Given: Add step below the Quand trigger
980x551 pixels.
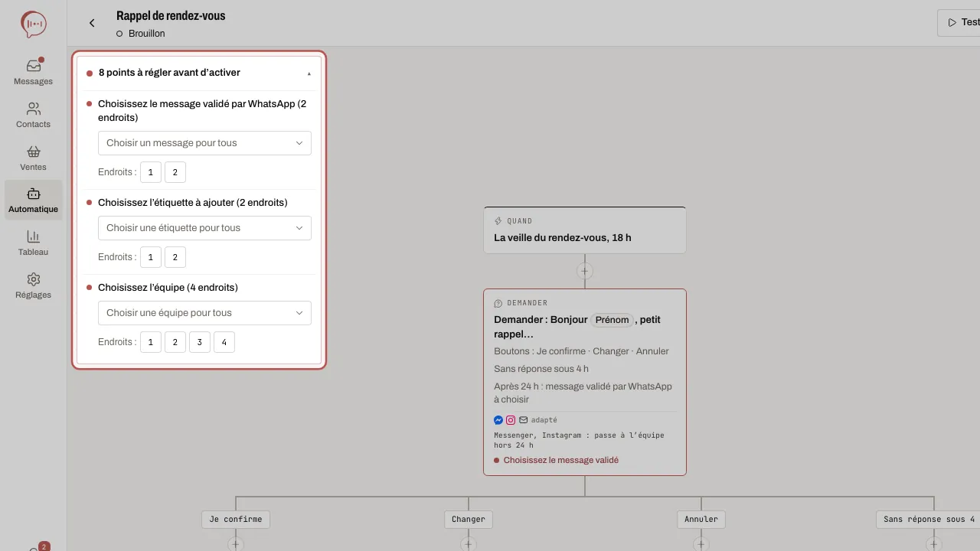Looking at the screenshot, I should tap(585, 271).
